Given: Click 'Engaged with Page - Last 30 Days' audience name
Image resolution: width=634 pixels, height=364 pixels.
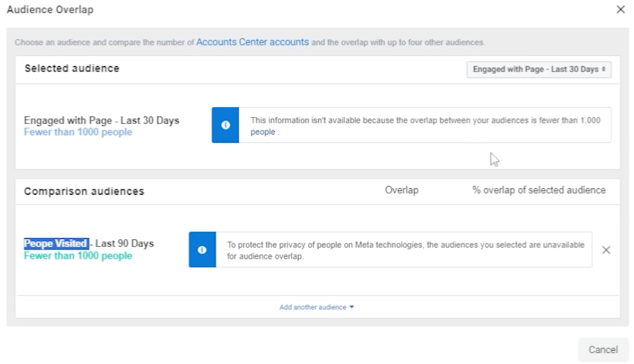Looking at the screenshot, I should 101,121.
